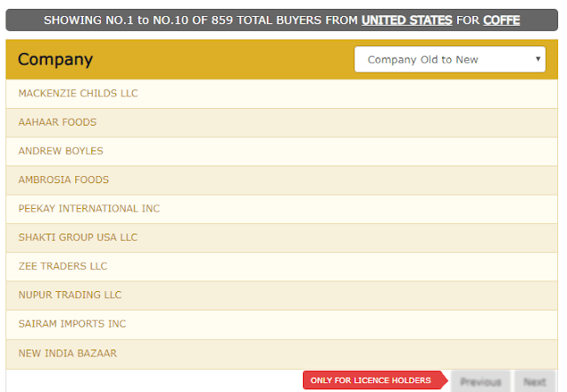The width and height of the screenshot is (567, 392).
Task: Select the ZEE TRADERS LLC row
Action: tap(63, 266)
